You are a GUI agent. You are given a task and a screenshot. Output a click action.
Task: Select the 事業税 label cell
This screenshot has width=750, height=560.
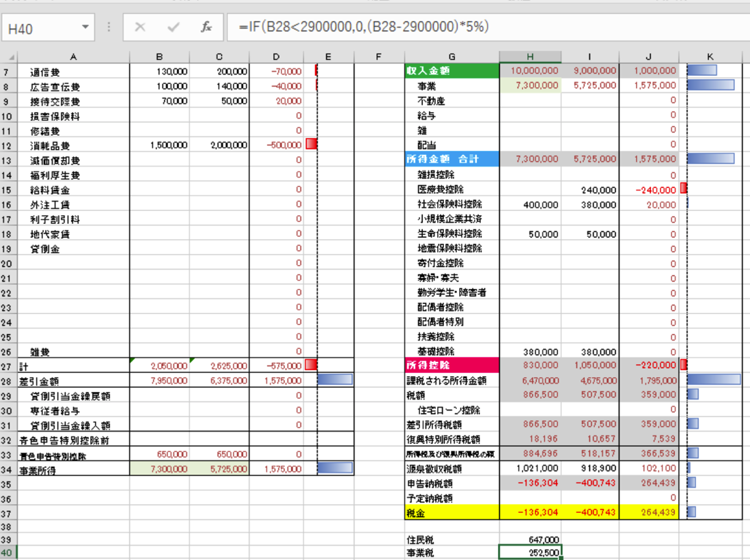click(x=452, y=552)
